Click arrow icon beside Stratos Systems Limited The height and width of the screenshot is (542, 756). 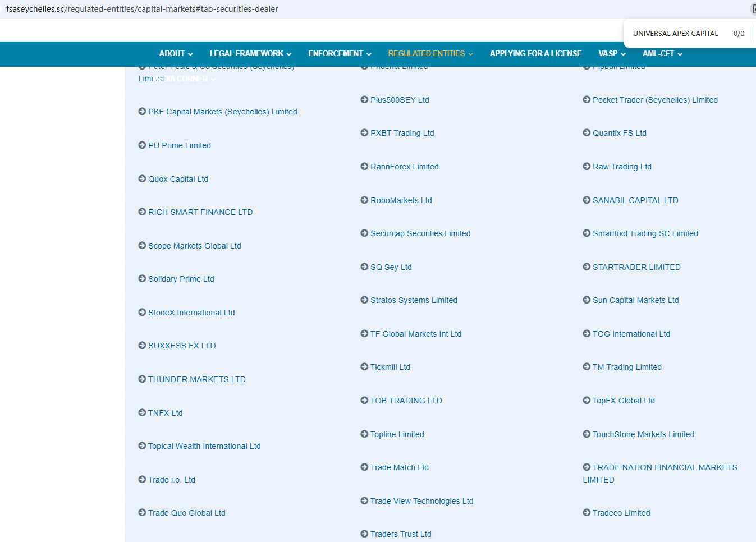(364, 300)
